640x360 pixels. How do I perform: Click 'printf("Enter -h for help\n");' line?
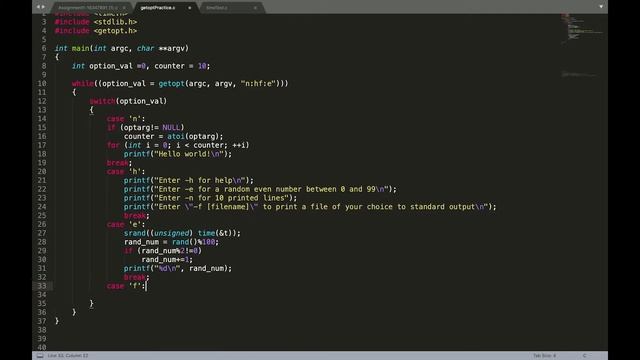pos(189,180)
